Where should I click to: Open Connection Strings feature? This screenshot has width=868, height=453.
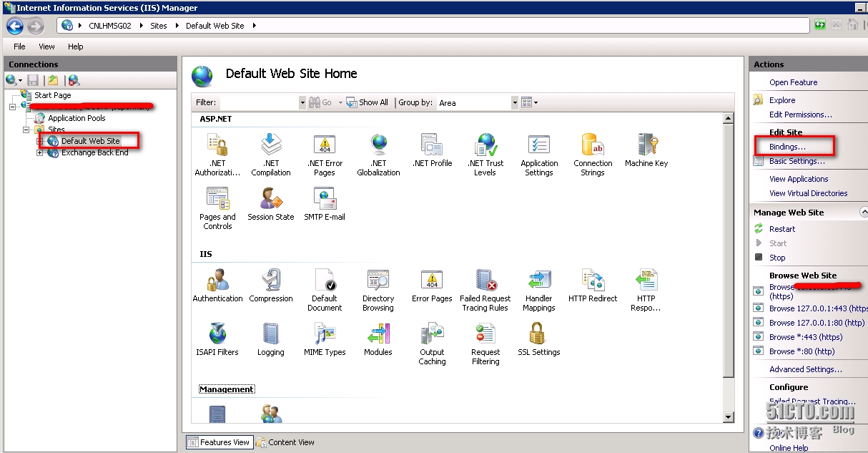(593, 155)
